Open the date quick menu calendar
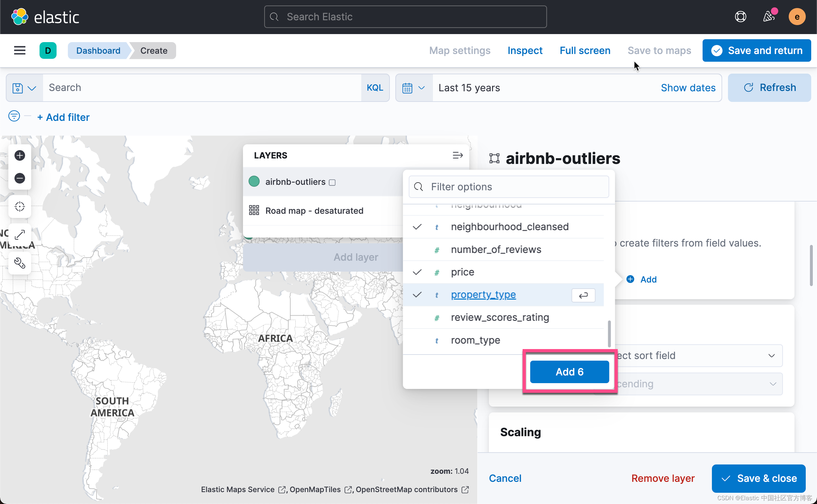817x504 pixels. point(414,88)
